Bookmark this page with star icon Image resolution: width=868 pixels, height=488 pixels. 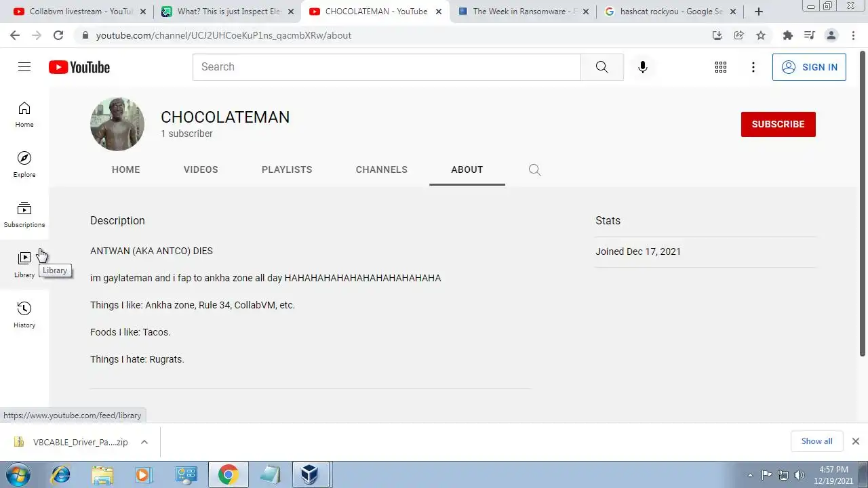pos(761,35)
